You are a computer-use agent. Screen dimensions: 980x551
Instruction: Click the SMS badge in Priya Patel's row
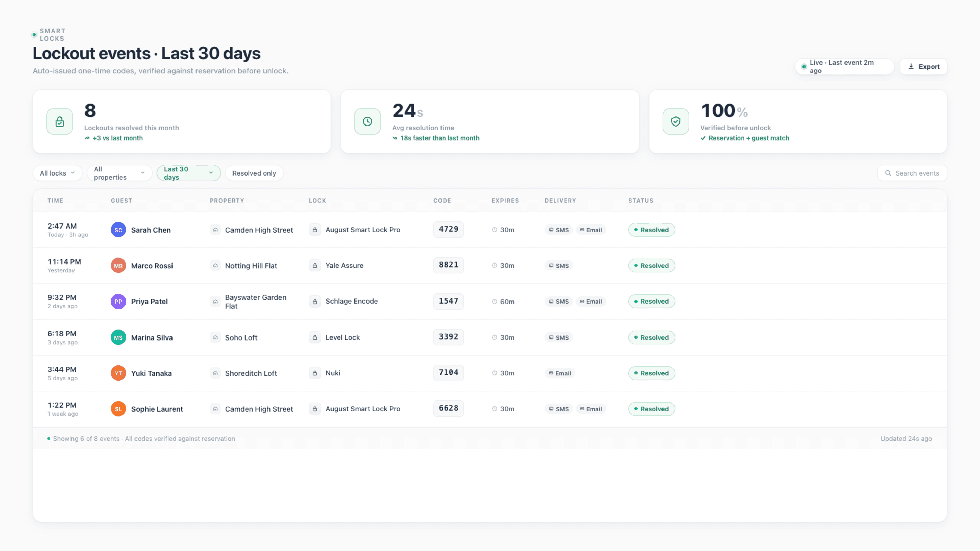(558, 301)
